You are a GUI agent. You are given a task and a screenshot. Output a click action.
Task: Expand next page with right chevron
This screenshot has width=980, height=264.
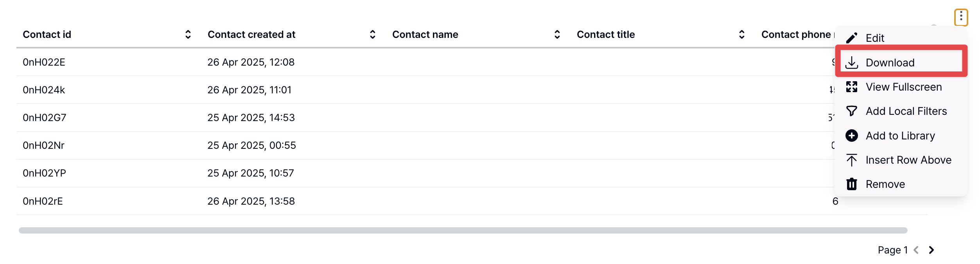click(932, 250)
